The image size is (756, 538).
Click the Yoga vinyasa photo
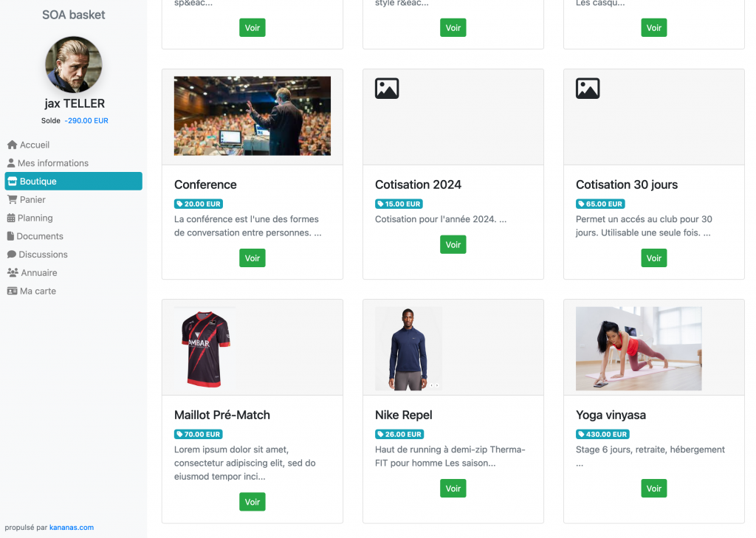pos(639,348)
